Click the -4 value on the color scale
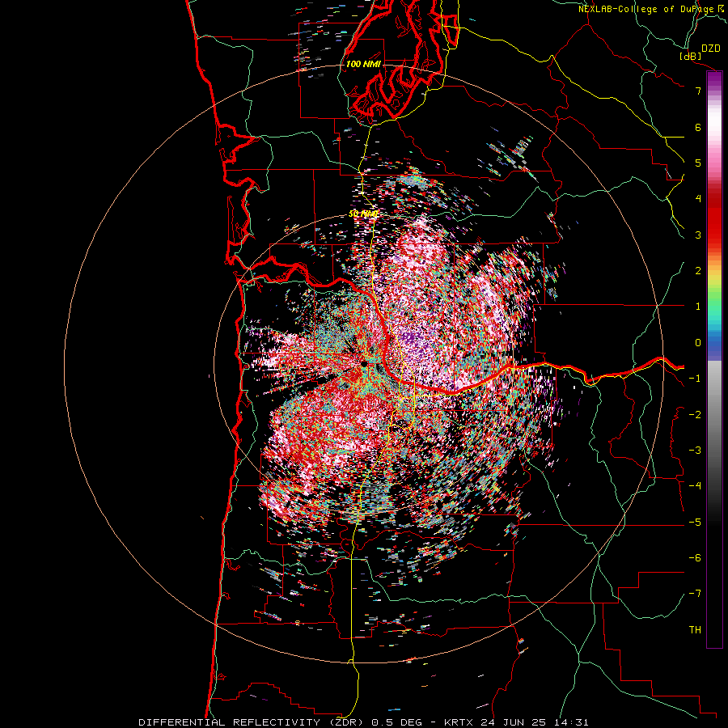 point(695,486)
